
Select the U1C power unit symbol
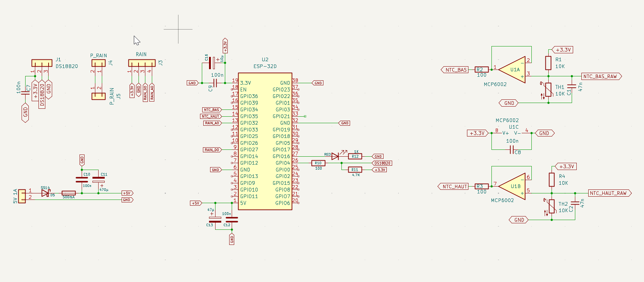click(512, 133)
